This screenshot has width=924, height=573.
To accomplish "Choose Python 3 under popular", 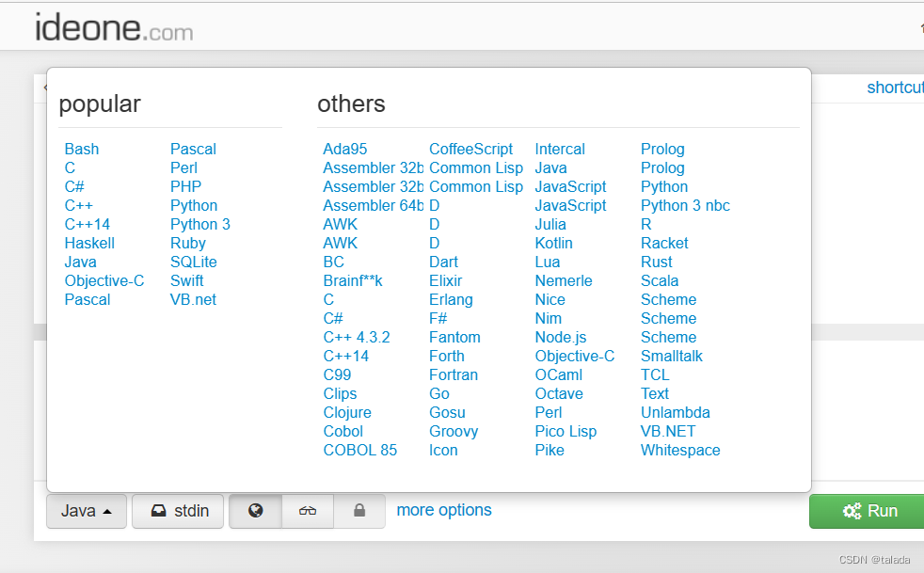I will point(200,225).
